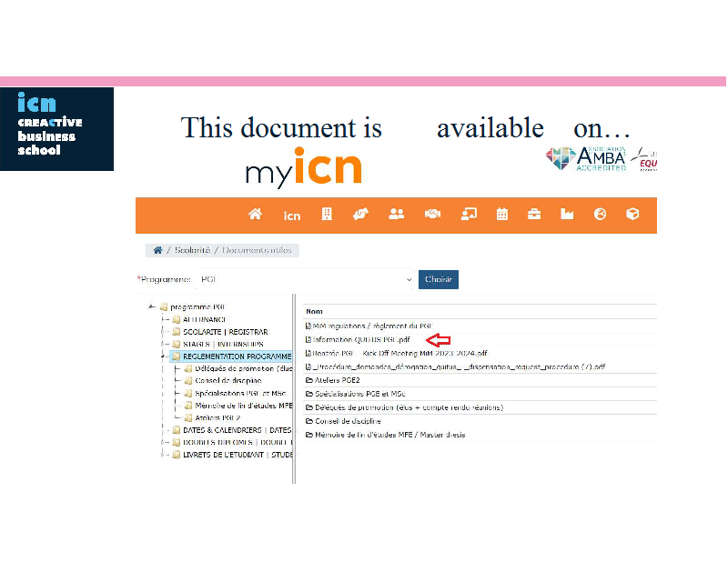Collapse the programme PGE root node

(x=151, y=306)
